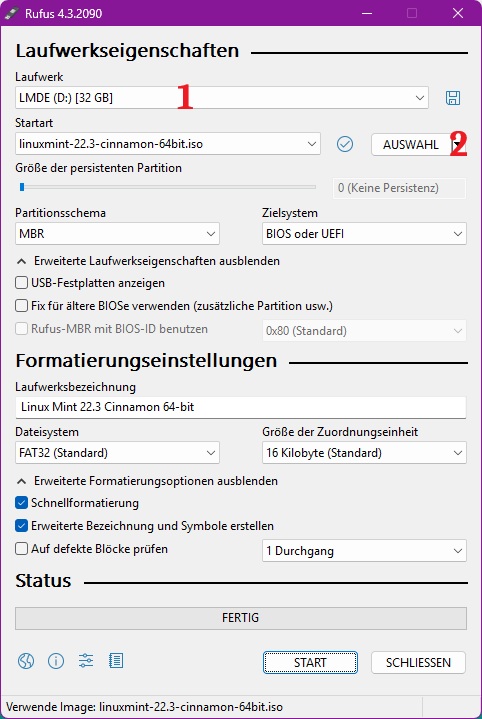Click the save drive image floppy icon
Screen dimensions: 482x719
(453, 98)
